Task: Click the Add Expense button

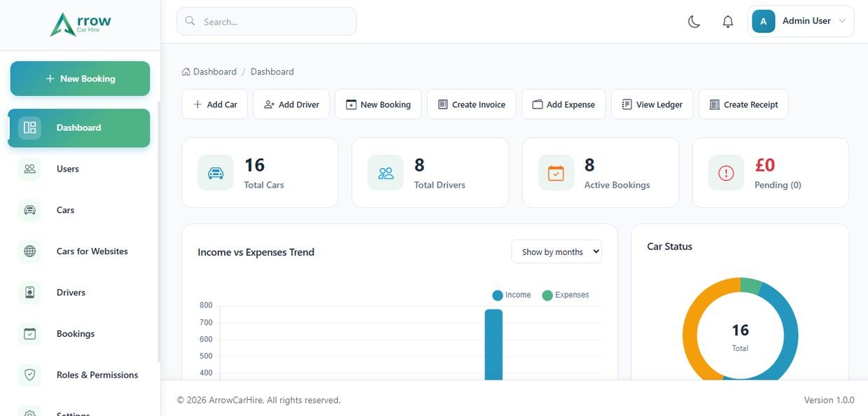Action: (563, 104)
